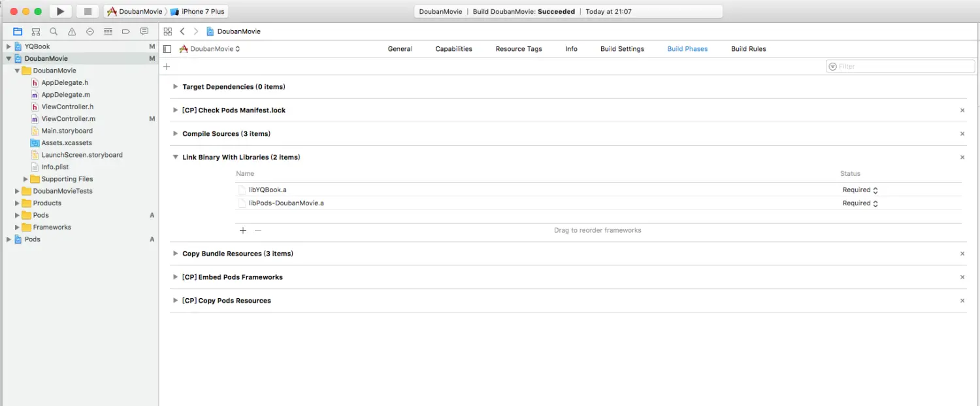Open the Debug navigator icon

click(x=108, y=31)
